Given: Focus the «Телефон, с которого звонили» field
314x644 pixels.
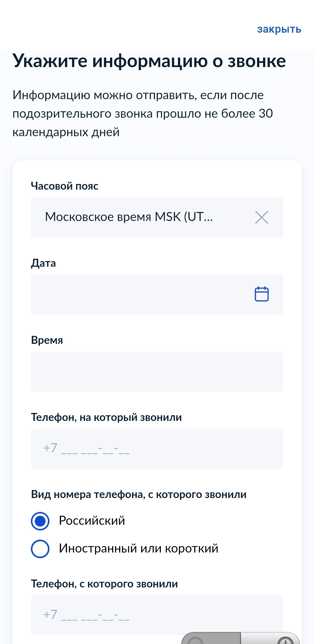Looking at the screenshot, I should click(x=157, y=615).
